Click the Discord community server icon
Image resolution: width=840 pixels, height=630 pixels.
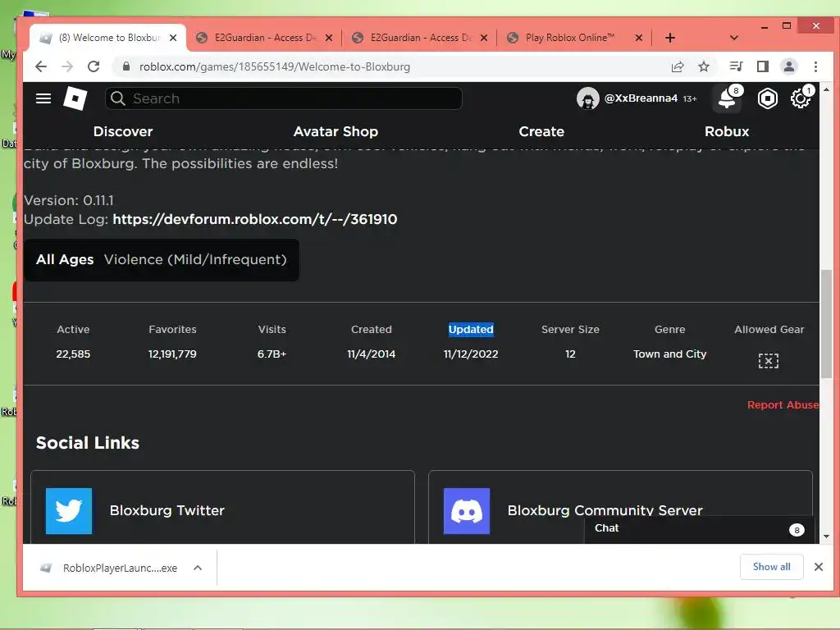click(x=467, y=510)
